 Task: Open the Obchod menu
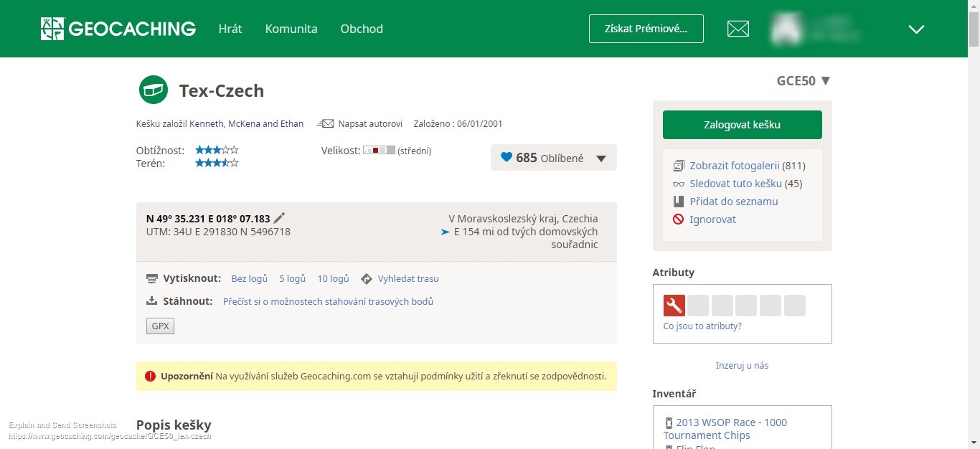pyautogui.click(x=362, y=29)
